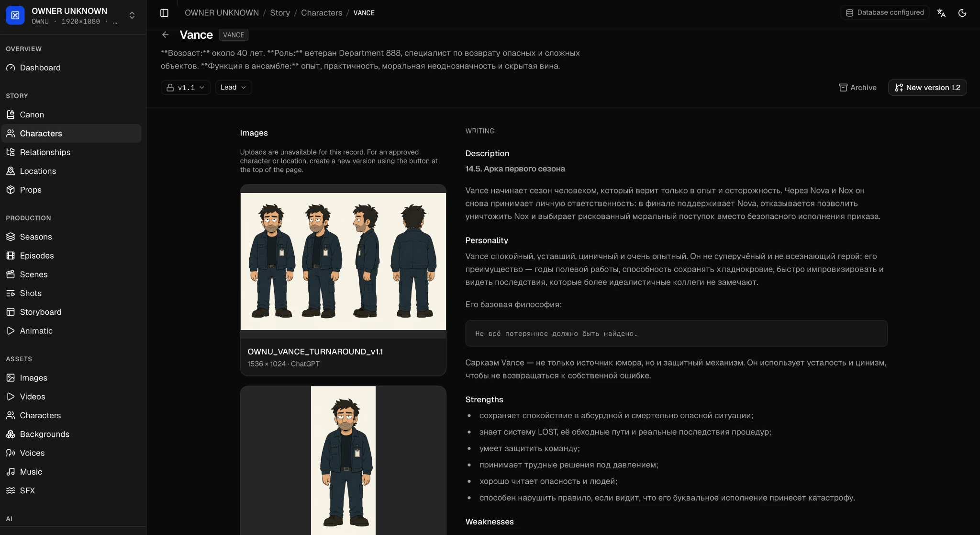The width and height of the screenshot is (980, 535).
Task: Open the Lead role dropdown
Action: pos(234,87)
